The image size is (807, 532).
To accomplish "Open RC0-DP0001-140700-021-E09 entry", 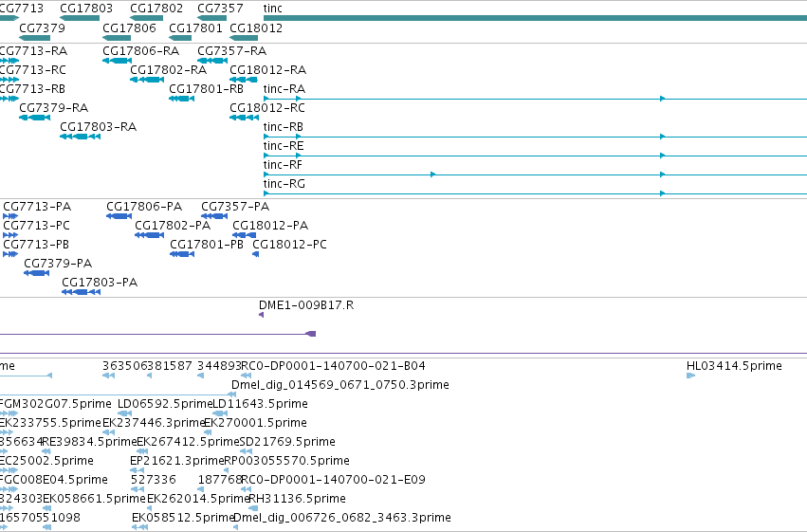I will pyautogui.click(x=333, y=481).
